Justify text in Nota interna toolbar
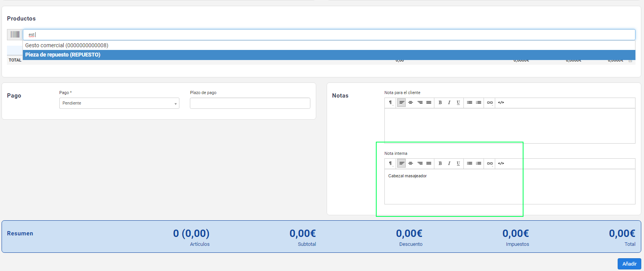 tap(429, 163)
